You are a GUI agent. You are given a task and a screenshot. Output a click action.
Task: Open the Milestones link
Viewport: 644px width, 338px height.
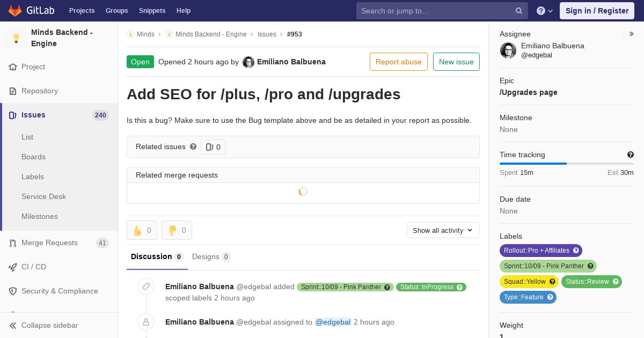coord(40,217)
